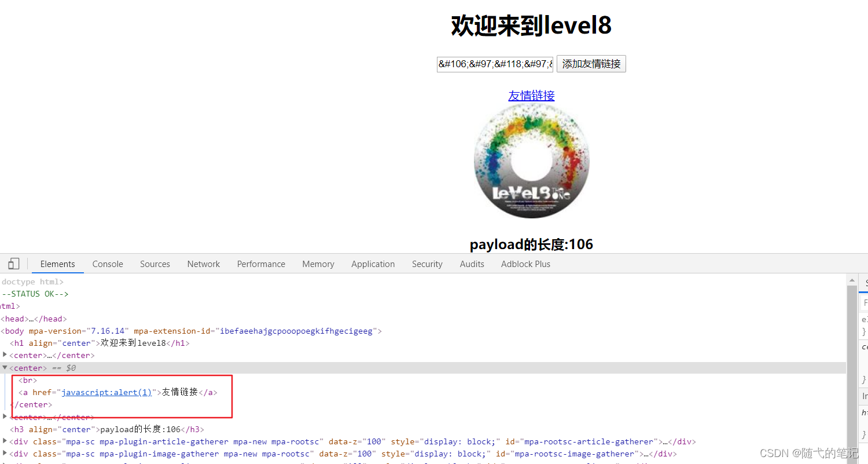Open the Application tab in DevTools
This screenshot has height=464, width=868.
click(373, 264)
